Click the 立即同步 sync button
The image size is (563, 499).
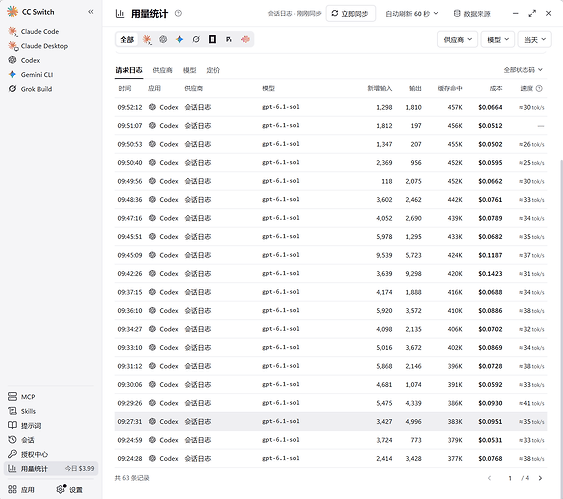[350, 14]
